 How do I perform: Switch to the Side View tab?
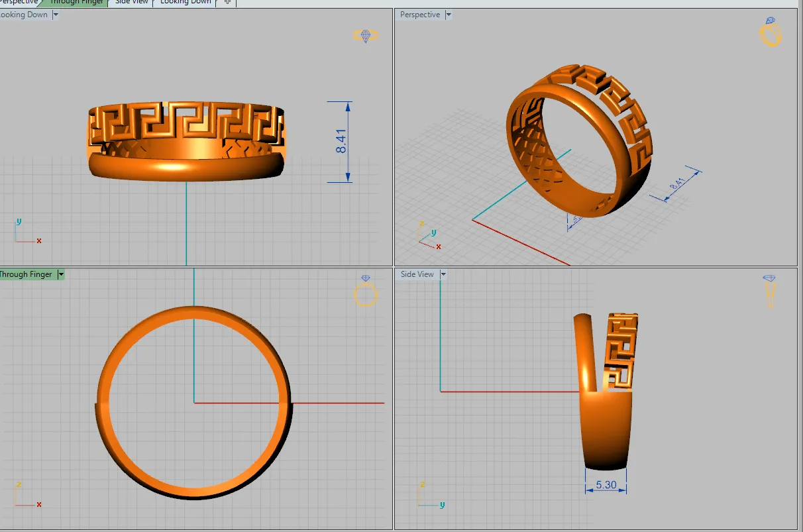pyautogui.click(x=132, y=2)
